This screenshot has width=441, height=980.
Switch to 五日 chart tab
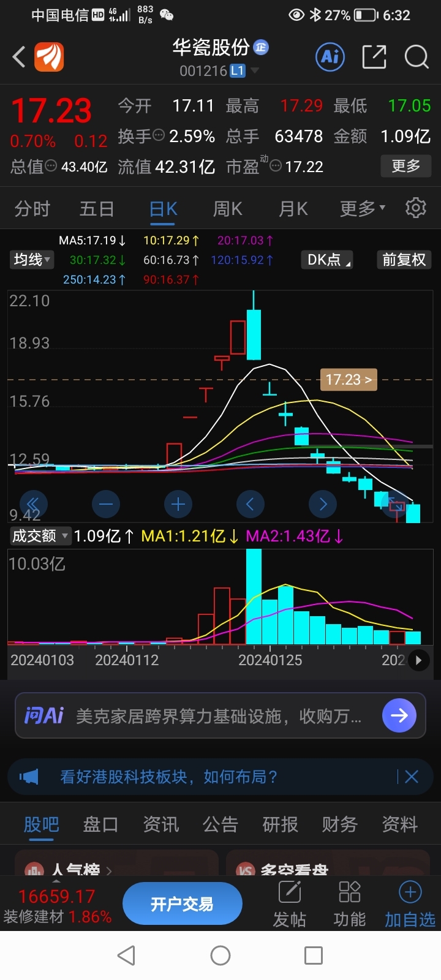(x=97, y=209)
